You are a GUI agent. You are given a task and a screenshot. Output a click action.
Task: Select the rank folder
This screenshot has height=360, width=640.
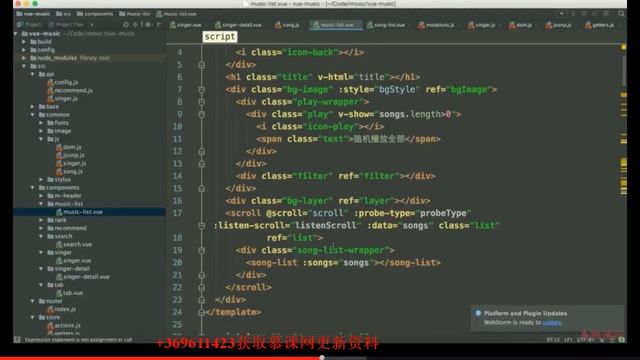[57, 220]
